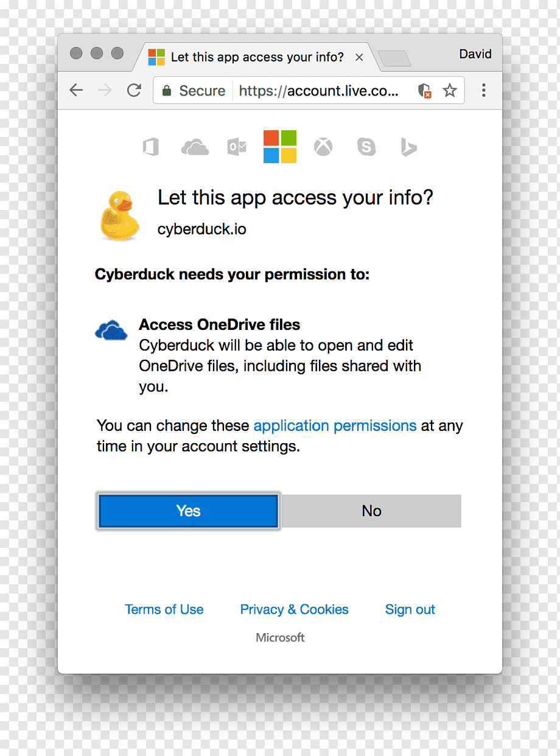Open the OneDrive cloud icon in header

click(195, 147)
